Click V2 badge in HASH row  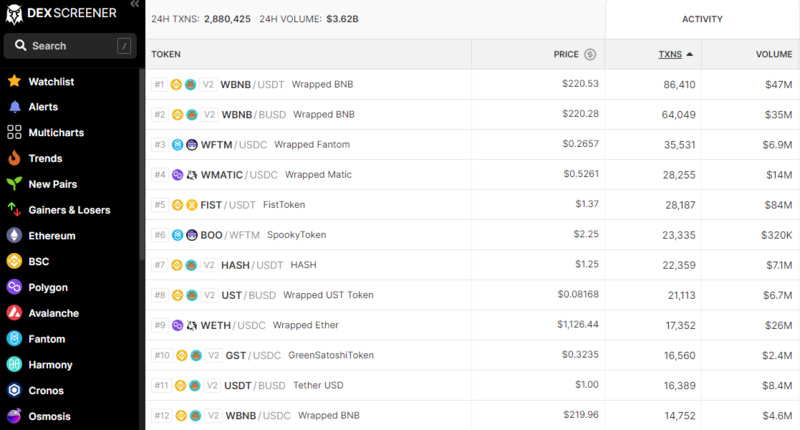(209, 265)
